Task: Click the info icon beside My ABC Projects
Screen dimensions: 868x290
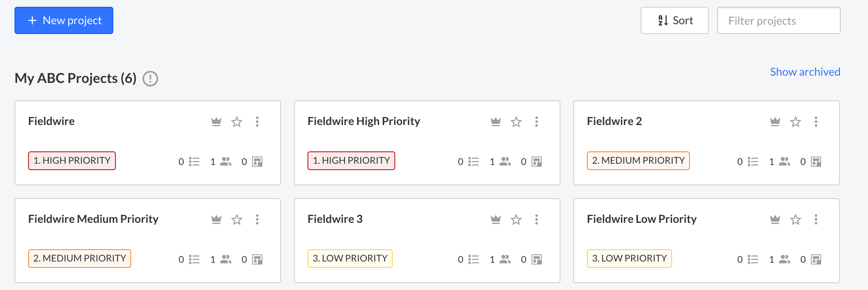Action: tap(150, 79)
